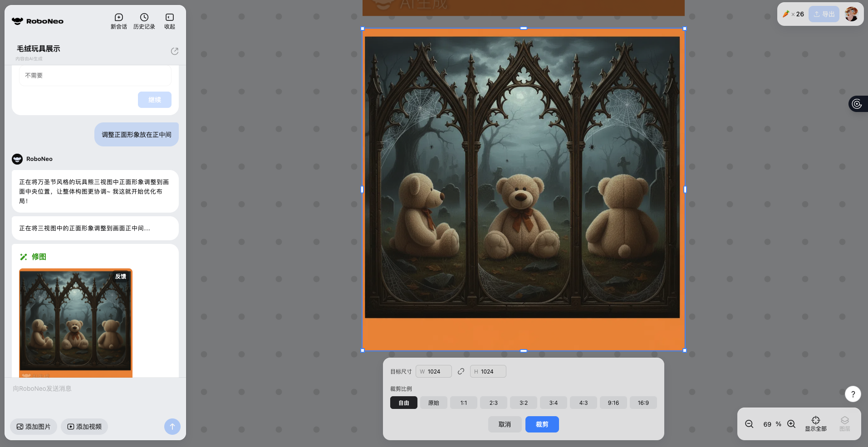Choose the 原始 original crop ratio
Image resolution: width=868 pixels, height=447 pixels.
(x=433, y=403)
